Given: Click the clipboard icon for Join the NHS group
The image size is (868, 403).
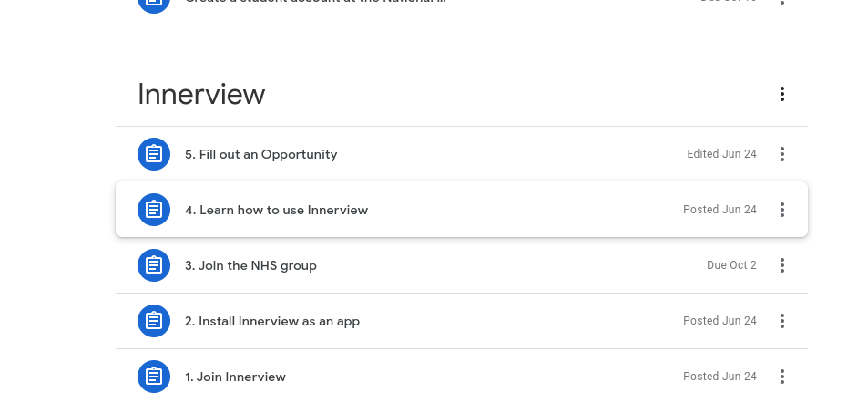Looking at the screenshot, I should [154, 265].
